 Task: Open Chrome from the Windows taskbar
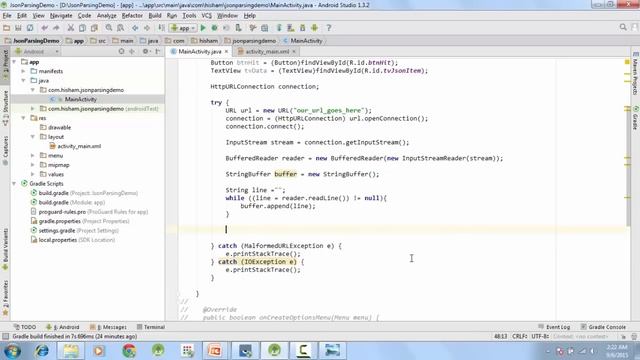129,351
